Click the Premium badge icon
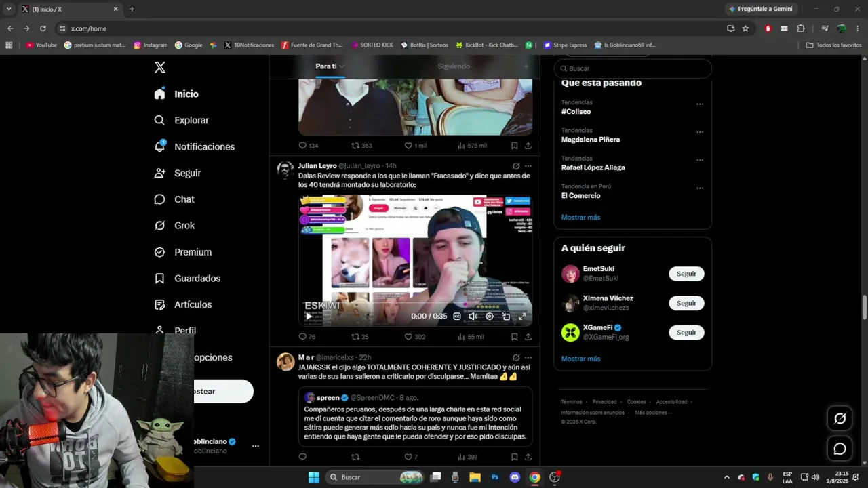868x488 pixels. pyautogui.click(x=159, y=252)
